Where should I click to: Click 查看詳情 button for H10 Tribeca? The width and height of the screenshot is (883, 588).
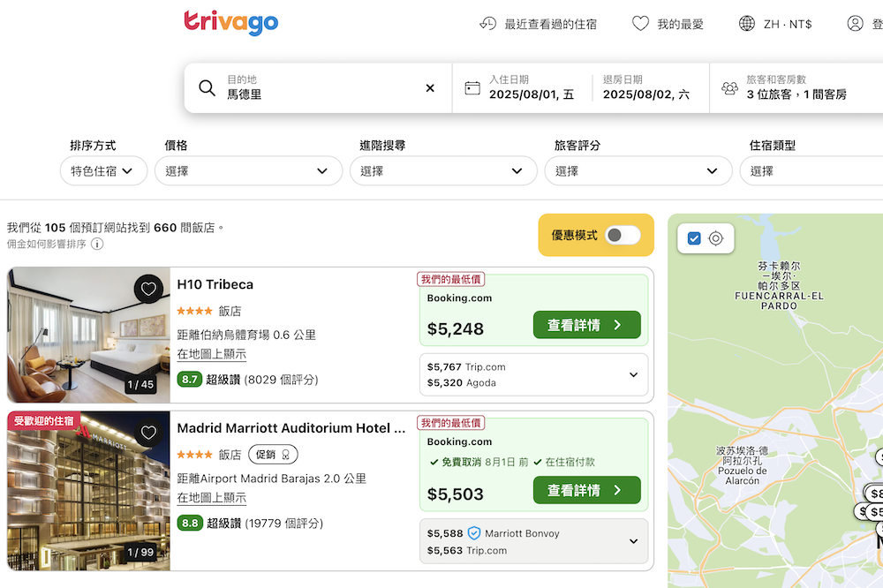coord(586,325)
